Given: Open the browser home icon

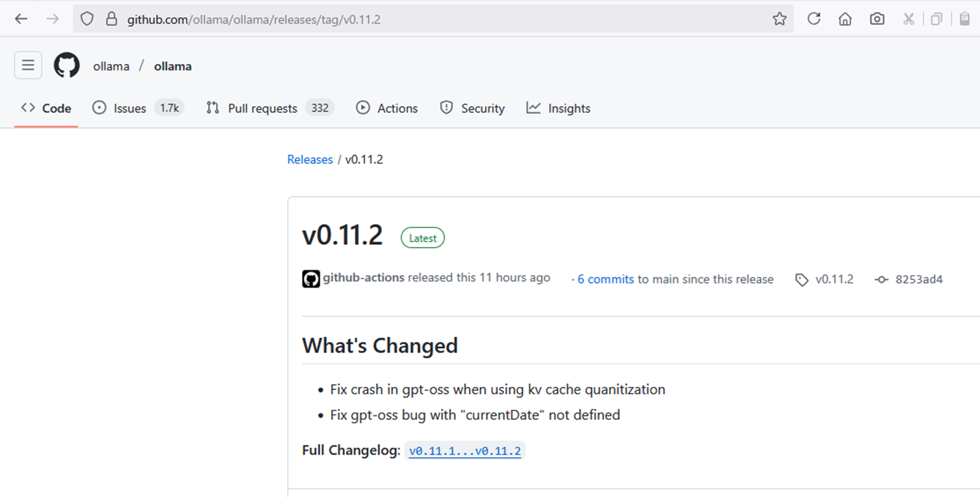Looking at the screenshot, I should pos(845,19).
